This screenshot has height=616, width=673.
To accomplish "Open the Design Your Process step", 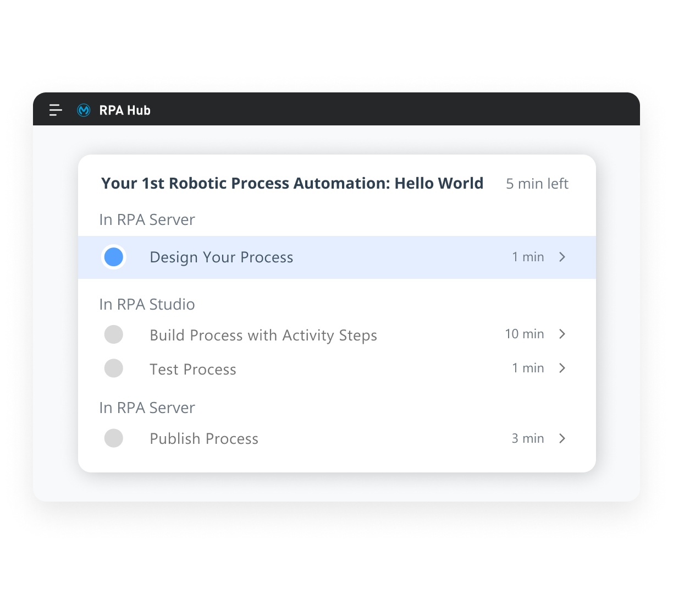I will tap(337, 257).
